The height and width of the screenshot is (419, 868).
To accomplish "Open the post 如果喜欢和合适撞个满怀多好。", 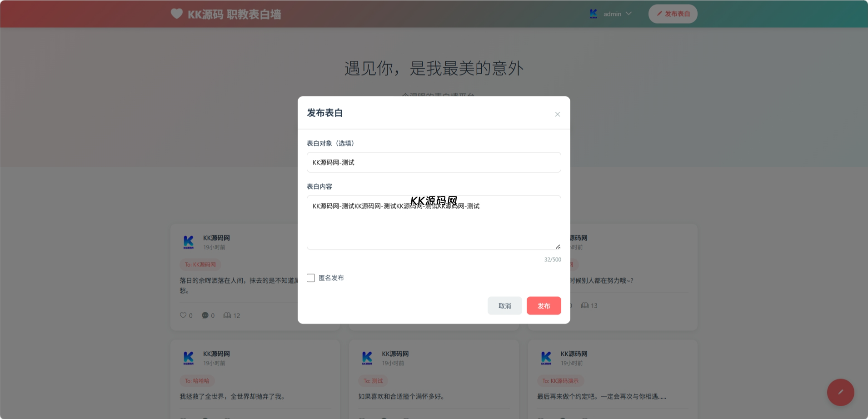I will coord(402,396).
